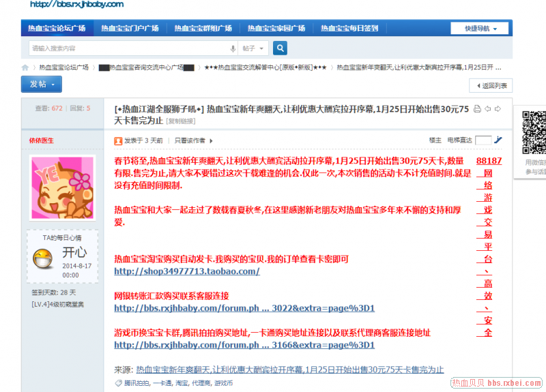Click the 返回列表 button

490,85
